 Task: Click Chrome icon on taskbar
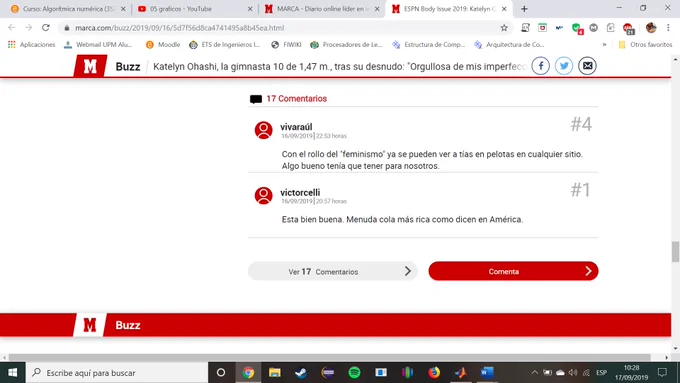coord(248,373)
